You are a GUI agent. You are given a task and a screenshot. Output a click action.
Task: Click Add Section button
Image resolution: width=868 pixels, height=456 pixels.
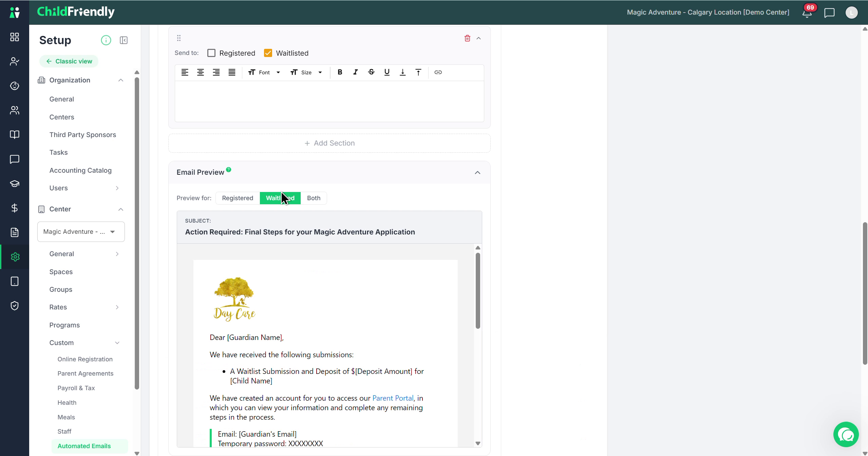tap(329, 143)
